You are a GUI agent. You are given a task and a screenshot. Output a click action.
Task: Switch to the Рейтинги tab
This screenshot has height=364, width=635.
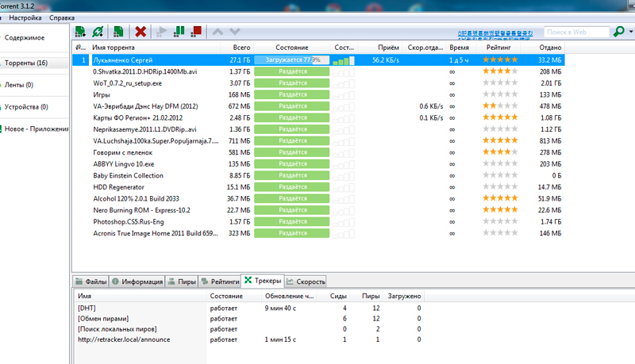(x=220, y=282)
